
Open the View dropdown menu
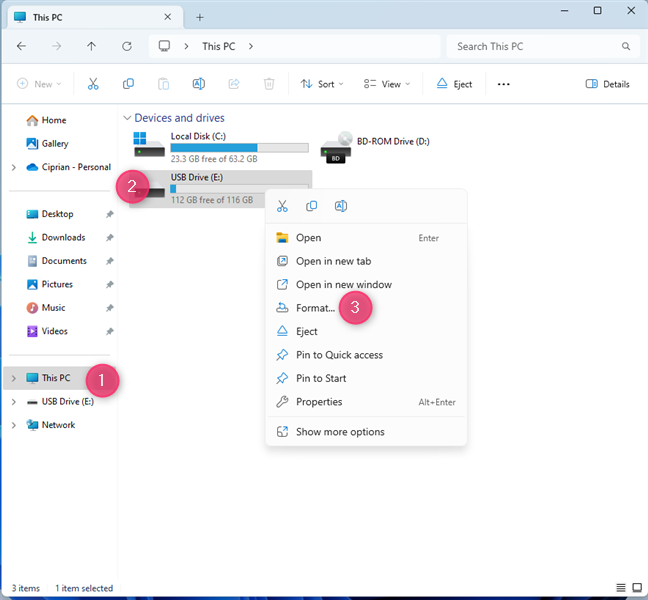(383, 84)
